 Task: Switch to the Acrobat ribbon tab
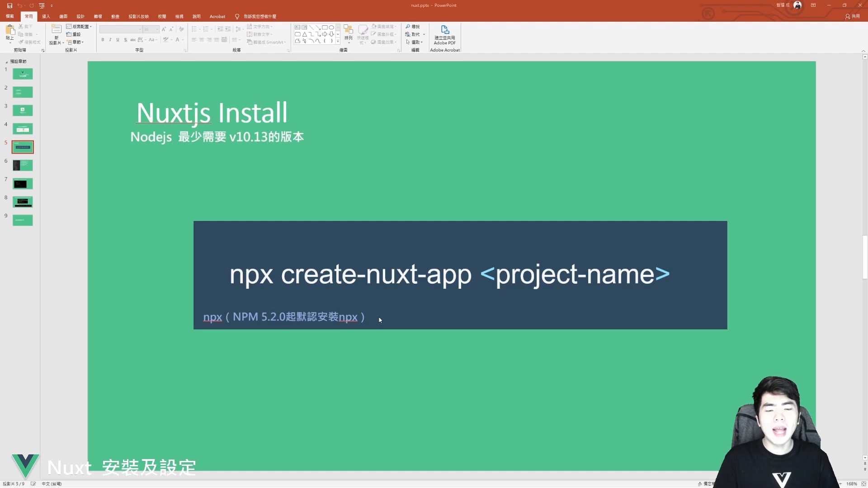217,16
